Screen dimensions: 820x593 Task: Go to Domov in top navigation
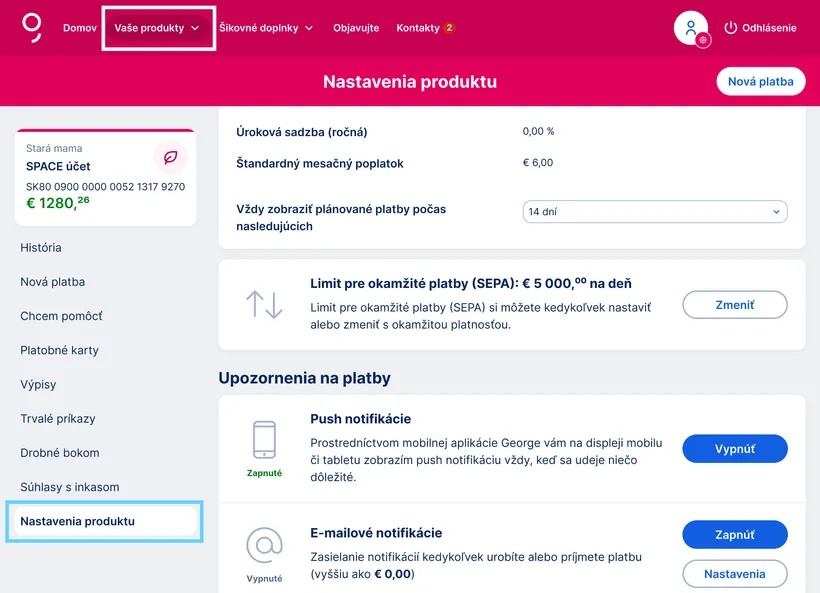[x=80, y=28]
